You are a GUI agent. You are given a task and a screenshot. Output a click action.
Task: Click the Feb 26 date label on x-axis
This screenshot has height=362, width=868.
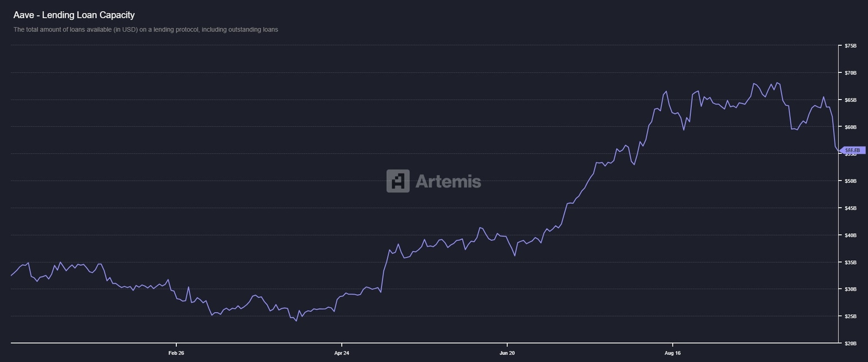[176, 353]
